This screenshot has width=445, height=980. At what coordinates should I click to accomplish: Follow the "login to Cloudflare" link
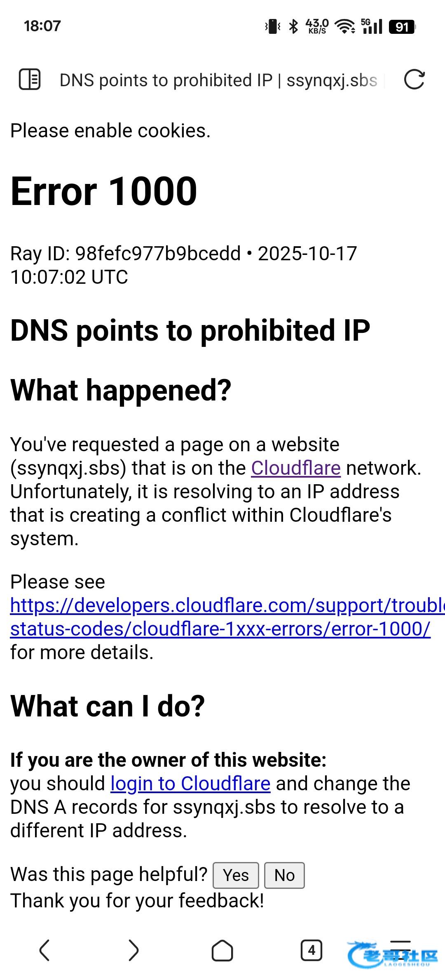coord(190,784)
